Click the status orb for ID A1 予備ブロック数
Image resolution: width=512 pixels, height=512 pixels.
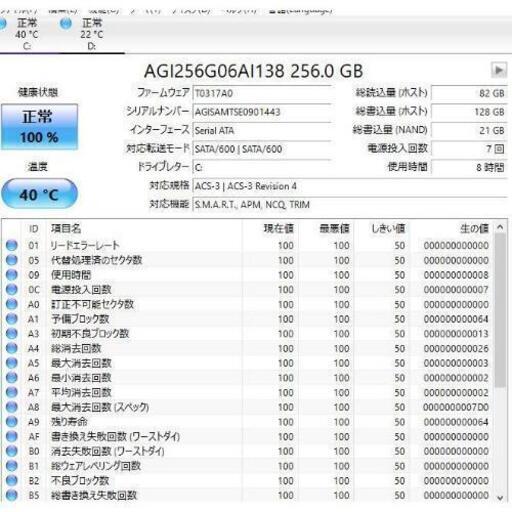12,319
